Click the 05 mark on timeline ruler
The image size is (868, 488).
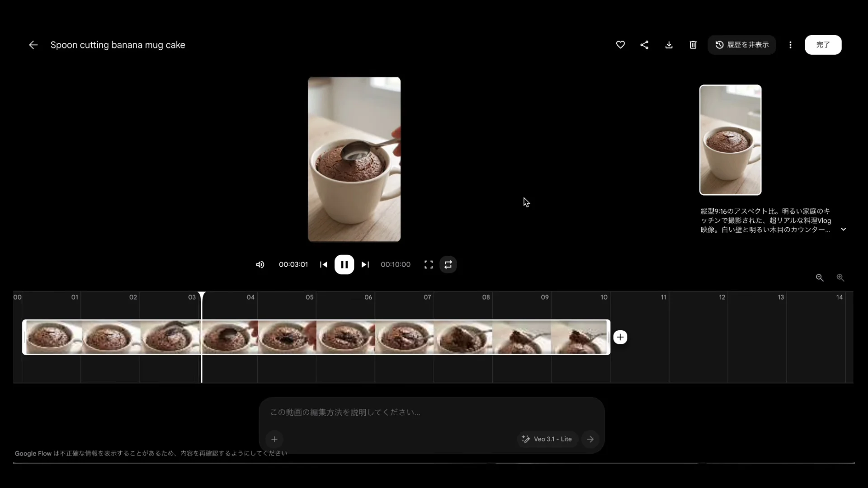309,297
